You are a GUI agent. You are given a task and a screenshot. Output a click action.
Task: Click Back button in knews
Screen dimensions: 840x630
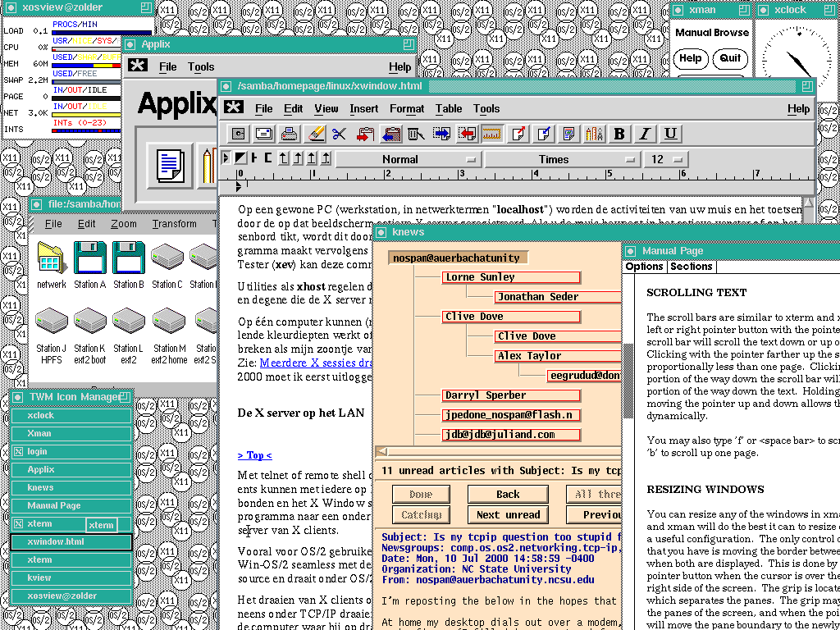(508, 494)
